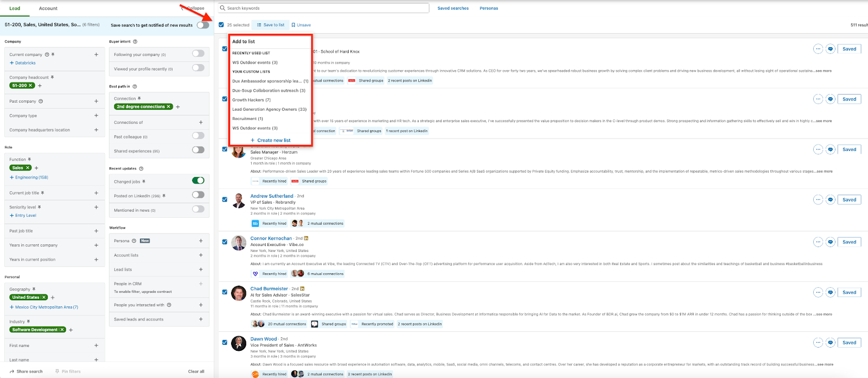
Task: Select Growth Hackers (7) list
Action: tap(251, 100)
